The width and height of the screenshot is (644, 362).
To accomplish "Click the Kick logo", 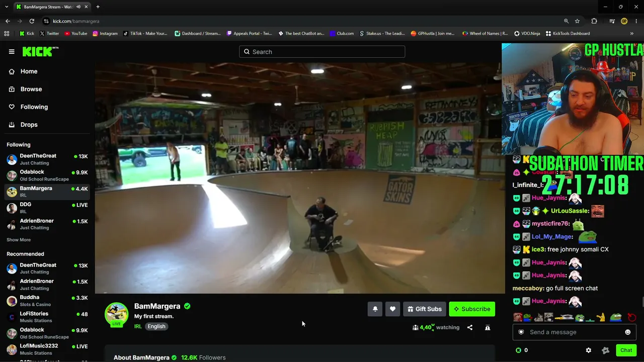I will click(40, 51).
